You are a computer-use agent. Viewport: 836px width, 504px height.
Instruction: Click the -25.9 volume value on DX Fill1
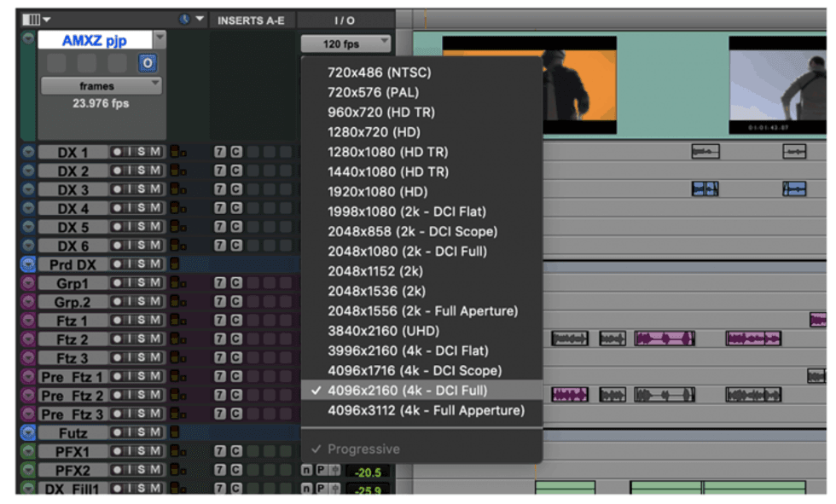(368, 490)
